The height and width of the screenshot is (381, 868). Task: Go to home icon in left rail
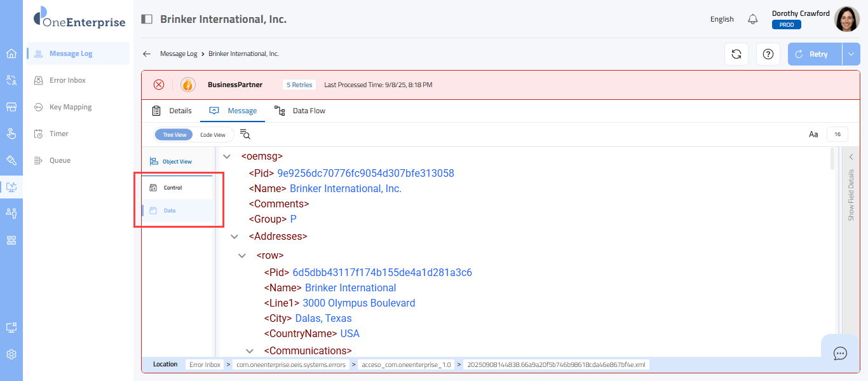click(11, 53)
